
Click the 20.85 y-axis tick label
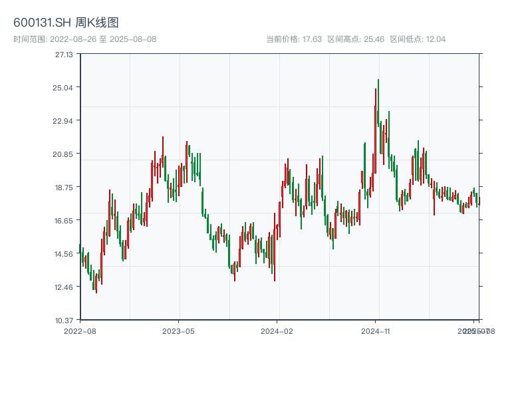click(64, 154)
